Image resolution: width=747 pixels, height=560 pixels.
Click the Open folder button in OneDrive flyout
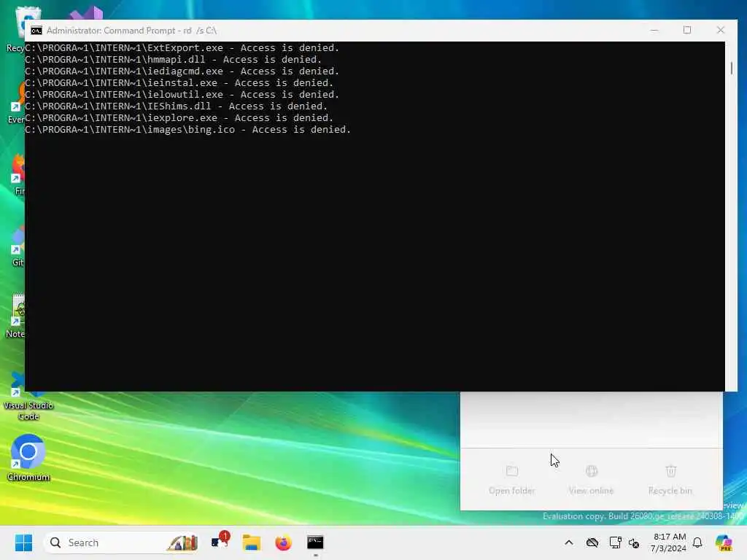tap(511, 480)
